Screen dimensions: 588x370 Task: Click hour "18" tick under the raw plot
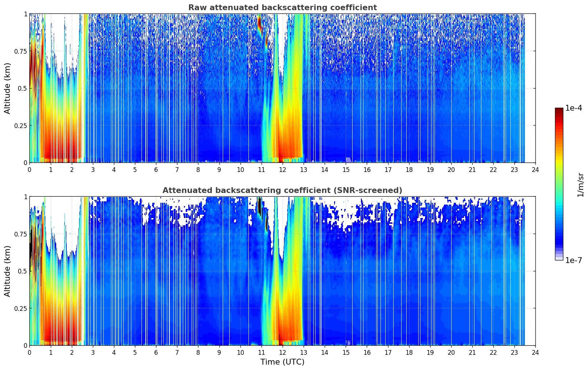click(x=409, y=169)
